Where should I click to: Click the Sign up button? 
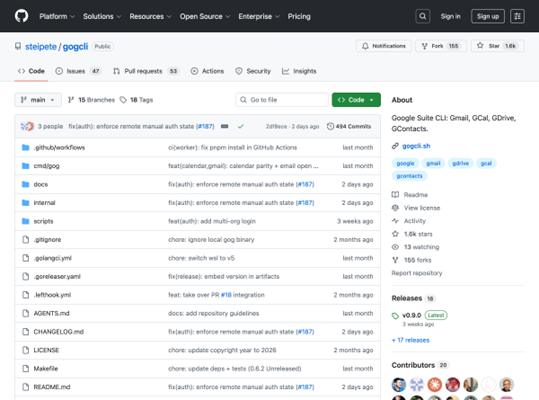pos(488,16)
